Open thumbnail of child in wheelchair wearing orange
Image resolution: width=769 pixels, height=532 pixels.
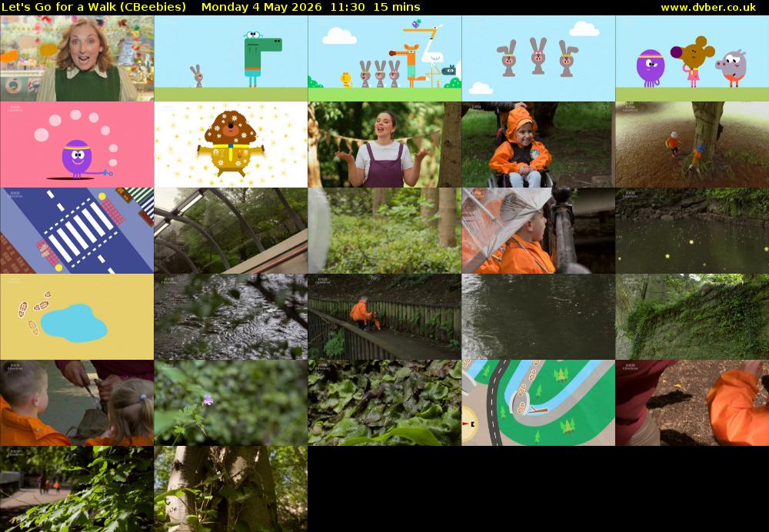538,145
